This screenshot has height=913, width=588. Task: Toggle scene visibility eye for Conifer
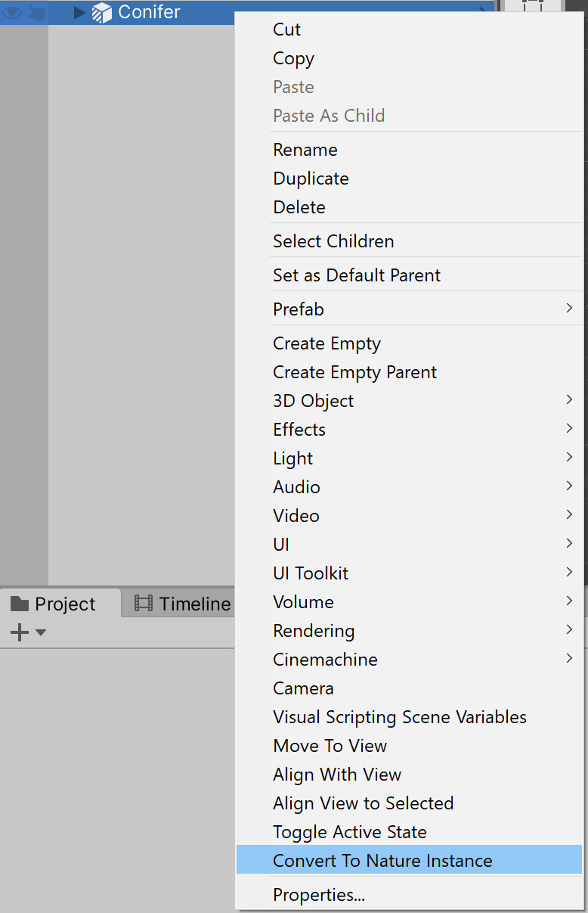click(x=12, y=12)
